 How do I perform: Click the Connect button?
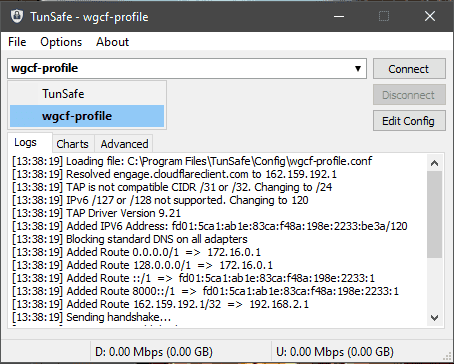pos(409,69)
